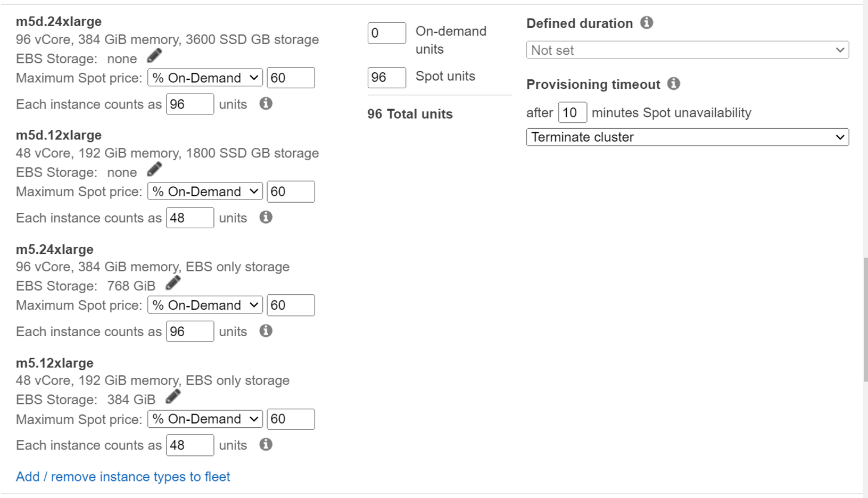Open the Terminate cluster action dropdown
The image size is (868, 498).
[687, 137]
